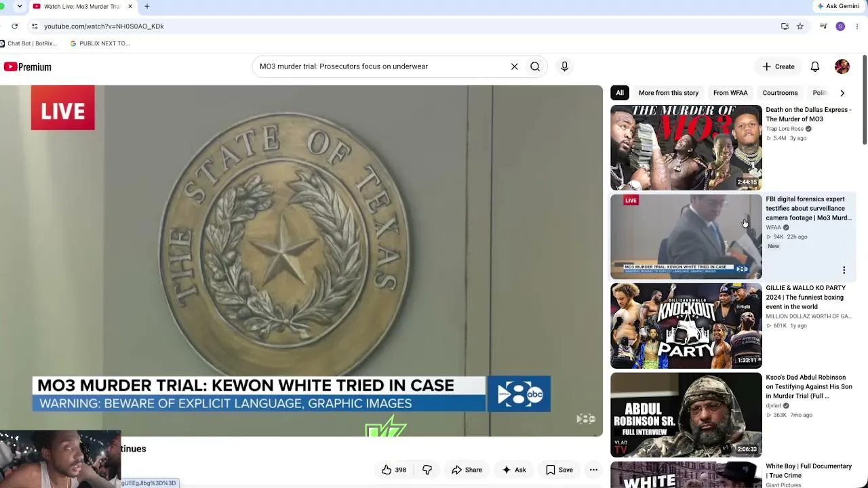The width and height of the screenshot is (868, 488).
Task: Go to YouTube Premium home logo
Action: pyautogui.click(x=28, y=66)
